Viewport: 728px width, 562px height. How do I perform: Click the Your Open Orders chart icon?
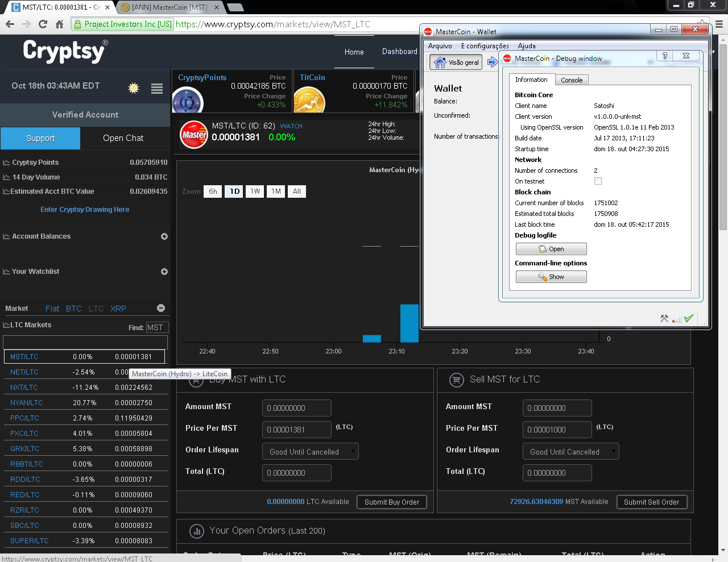(x=197, y=531)
